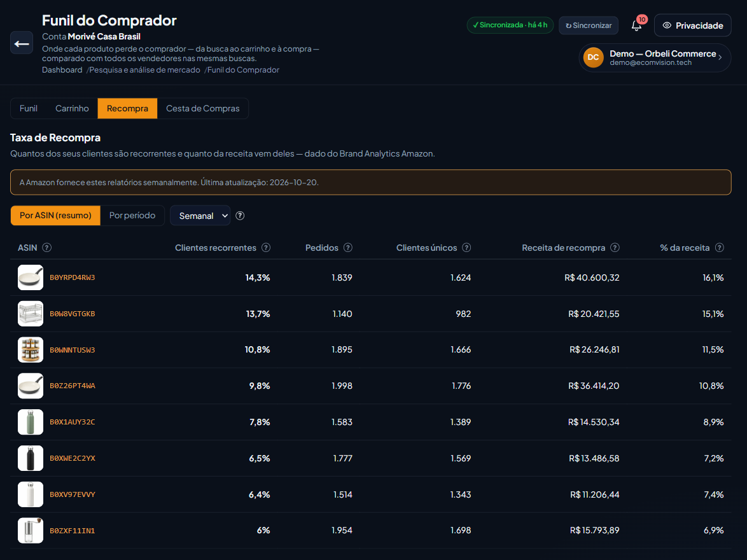Switch to the Carrinho tab
Screen dimensions: 747x560
[x=72, y=108]
